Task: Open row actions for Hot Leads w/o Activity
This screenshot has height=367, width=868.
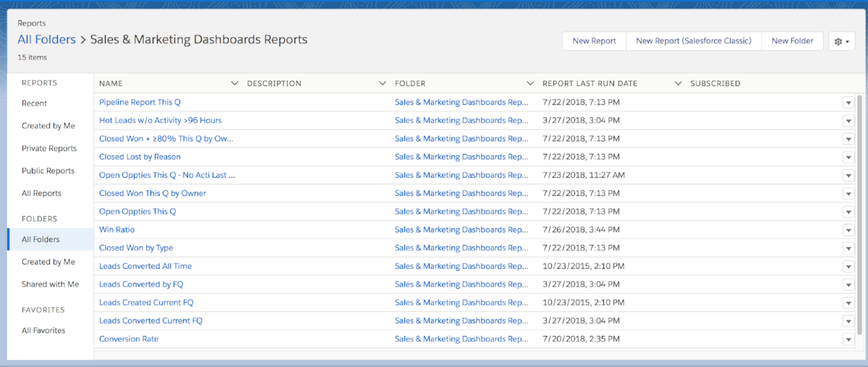Action: point(848,121)
